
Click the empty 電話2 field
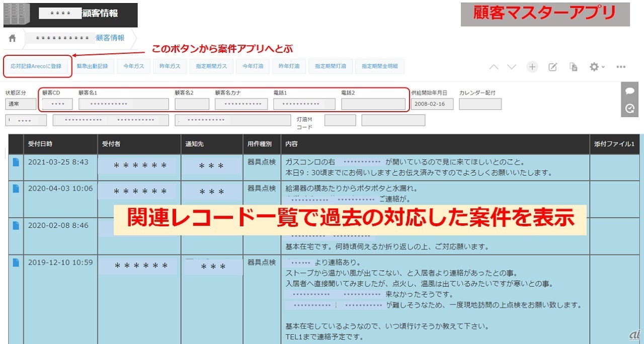point(373,104)
